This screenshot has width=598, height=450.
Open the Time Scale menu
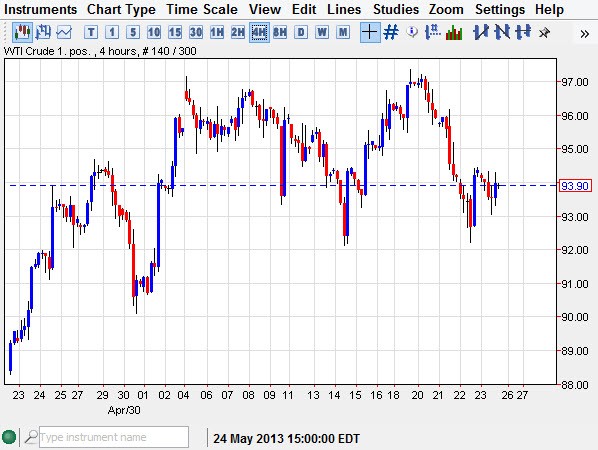[202, 9]
